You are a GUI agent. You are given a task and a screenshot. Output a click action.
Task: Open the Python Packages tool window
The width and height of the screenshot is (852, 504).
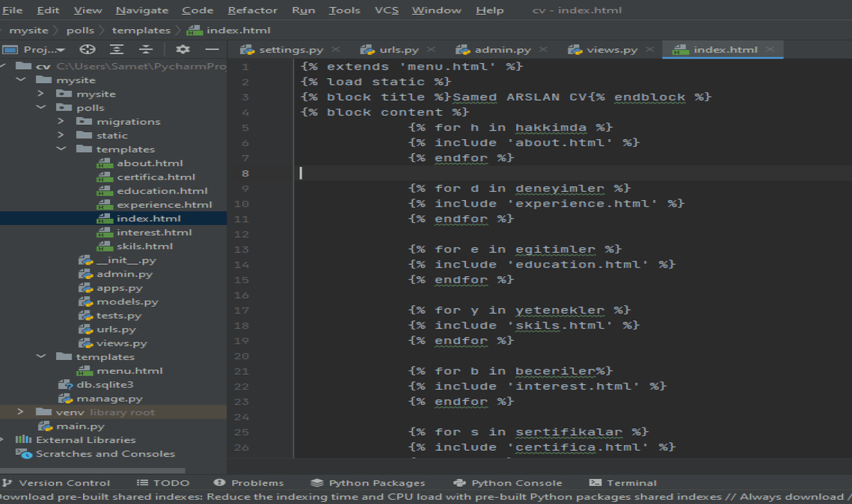tap(368, 483)
